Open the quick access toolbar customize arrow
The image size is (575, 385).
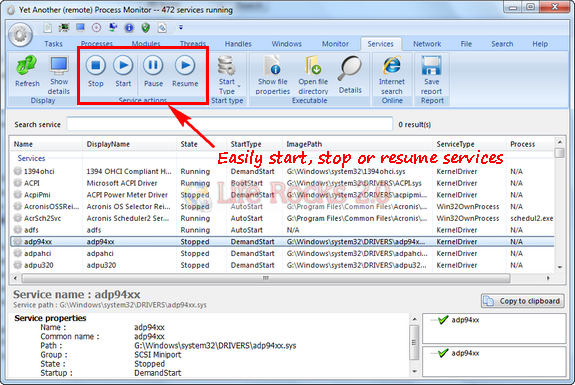click(181, 28)
